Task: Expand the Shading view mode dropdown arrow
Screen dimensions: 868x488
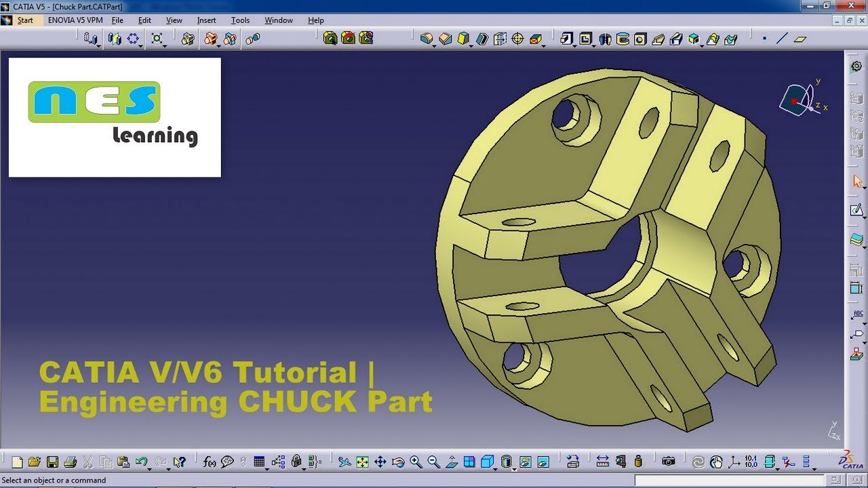Action: [x=514, y=468]
